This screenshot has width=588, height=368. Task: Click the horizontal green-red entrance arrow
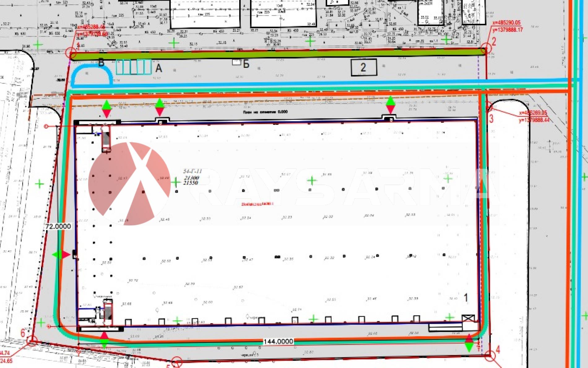coord(61,255)
